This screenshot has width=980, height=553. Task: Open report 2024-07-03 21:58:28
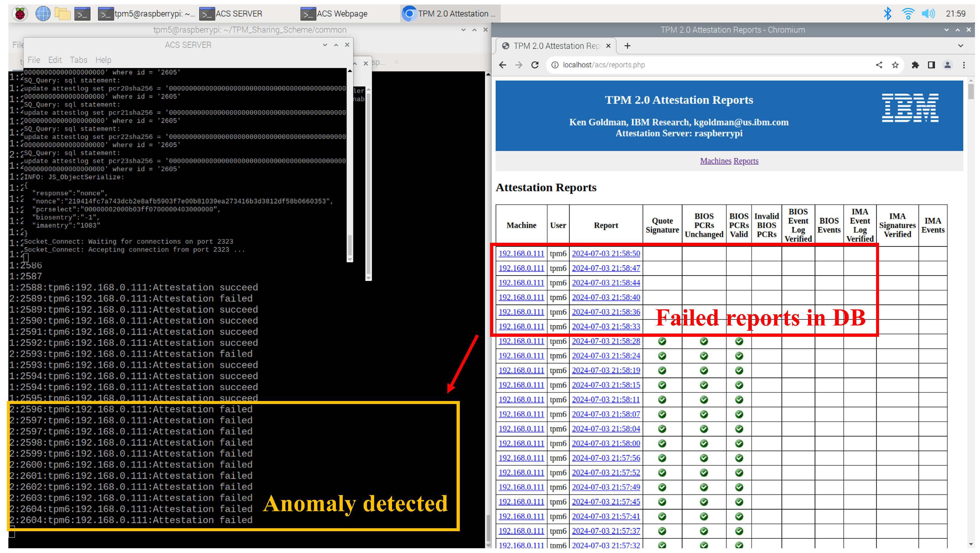tap(606, 341)
